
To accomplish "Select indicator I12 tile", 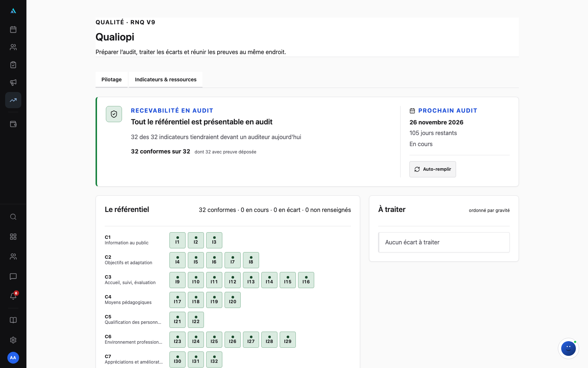I will (x=233, y=280).
